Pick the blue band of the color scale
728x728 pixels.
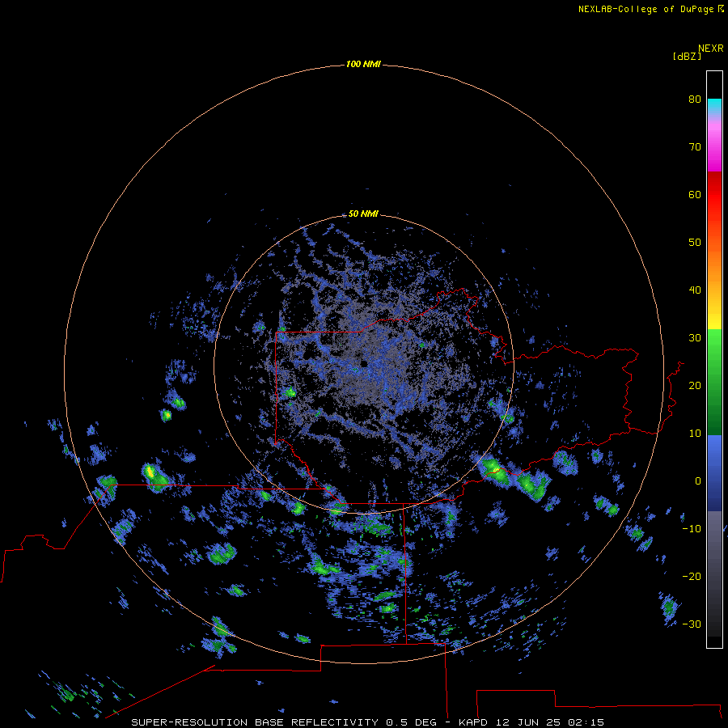click(x=714, y=472)
